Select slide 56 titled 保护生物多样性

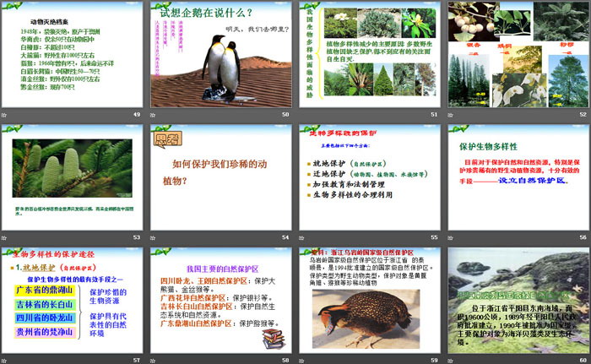516,177
